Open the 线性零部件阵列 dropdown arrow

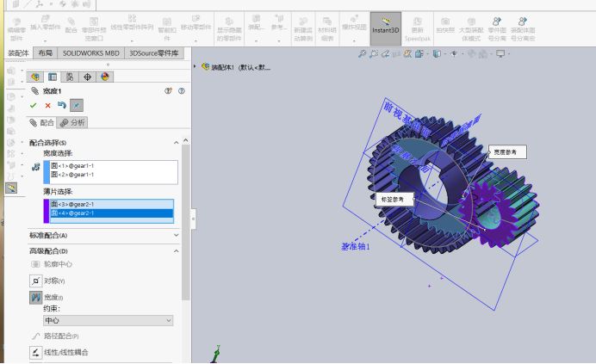[132, 40]
